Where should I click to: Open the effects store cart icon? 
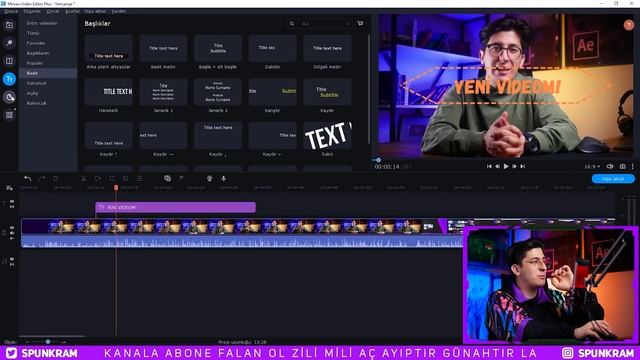coord(360,23)
